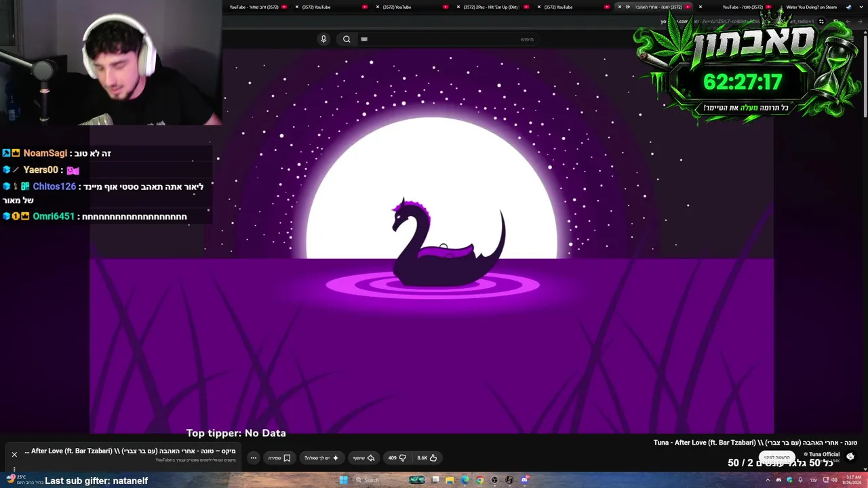Save the video with the bookmark button

pos(279,457)
